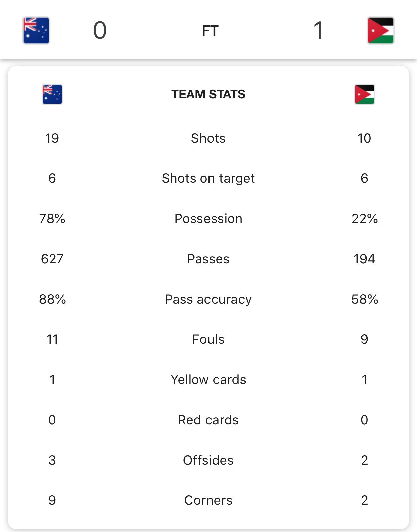Select the Shots stat row label

(208, 138)
